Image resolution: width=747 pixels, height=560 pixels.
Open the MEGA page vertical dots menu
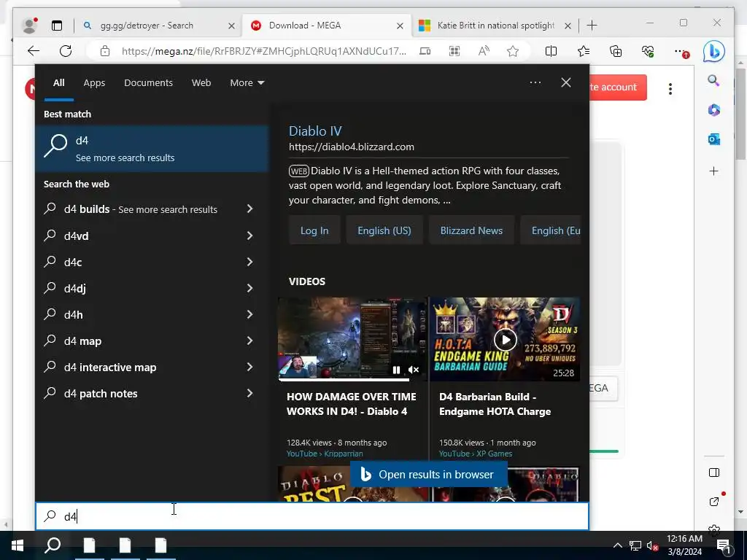coord(670,89)
